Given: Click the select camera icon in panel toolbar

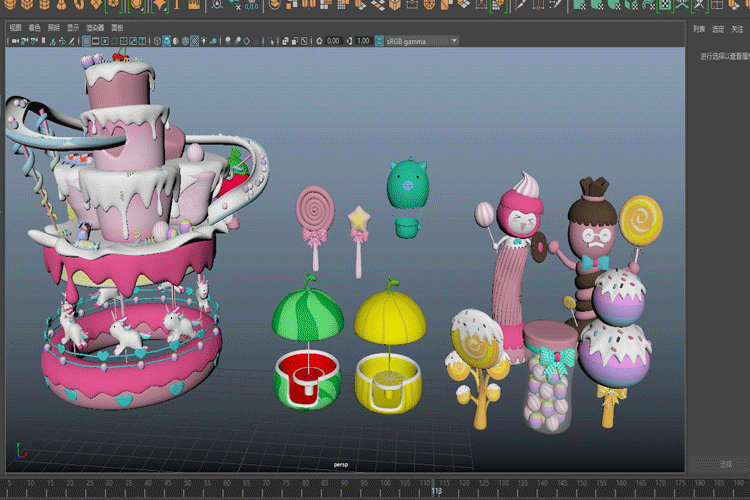Looking at the screenshot, I should click(x=13, y=41).
